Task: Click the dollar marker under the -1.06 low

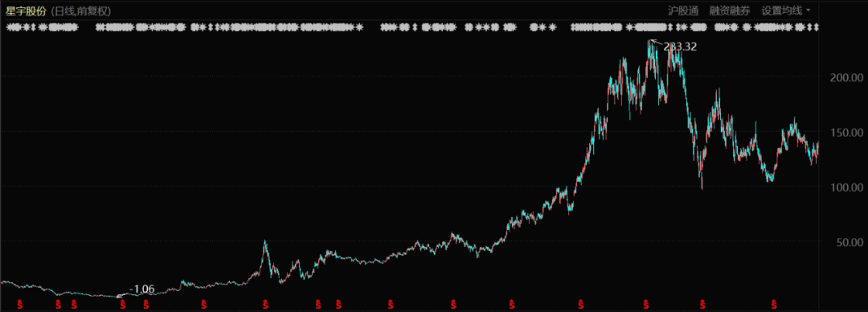Action: click(124, 304)
